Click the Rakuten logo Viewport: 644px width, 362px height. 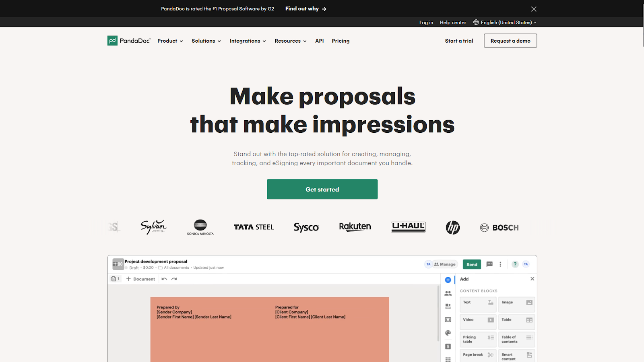tap(355, 227)
